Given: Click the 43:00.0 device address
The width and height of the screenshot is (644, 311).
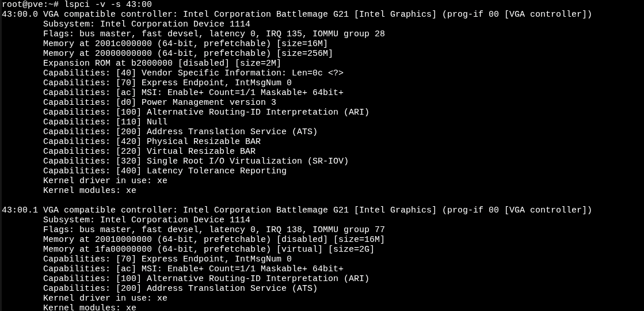Looking at the screenshot, I should (20, 14).
